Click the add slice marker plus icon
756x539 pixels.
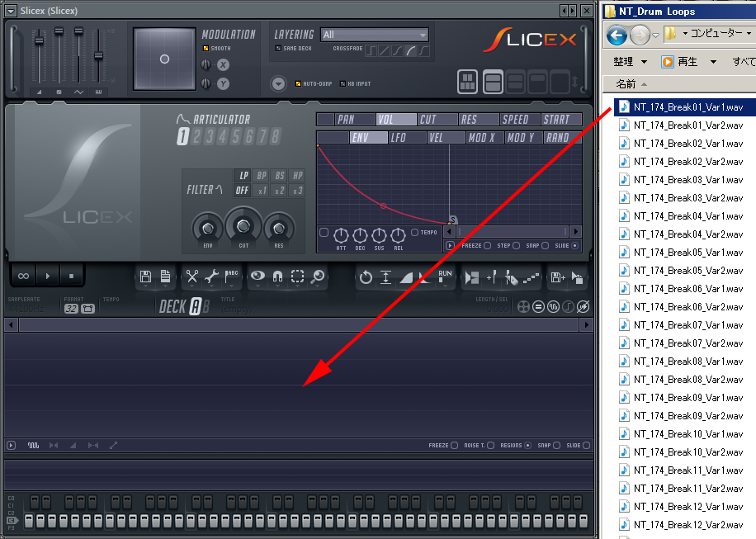coord(491,277)
